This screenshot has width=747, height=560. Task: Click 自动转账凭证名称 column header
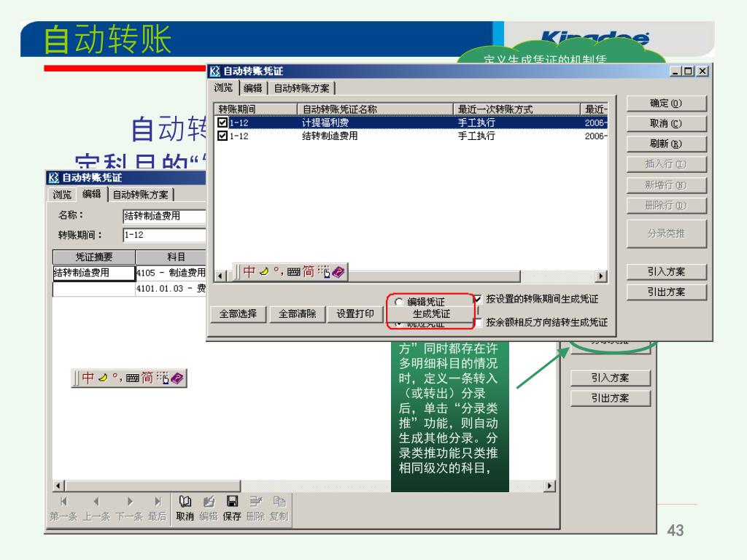click(376, 109)
